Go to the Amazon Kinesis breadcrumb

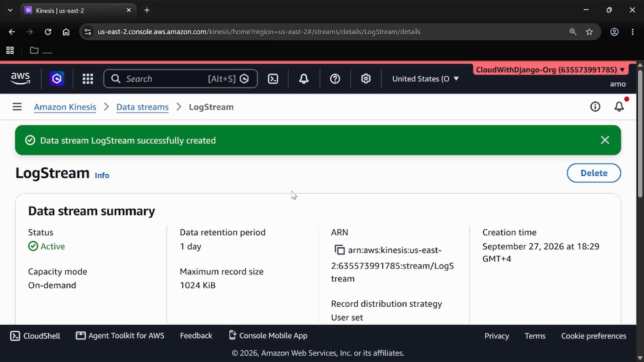click(x=65, y=107)
